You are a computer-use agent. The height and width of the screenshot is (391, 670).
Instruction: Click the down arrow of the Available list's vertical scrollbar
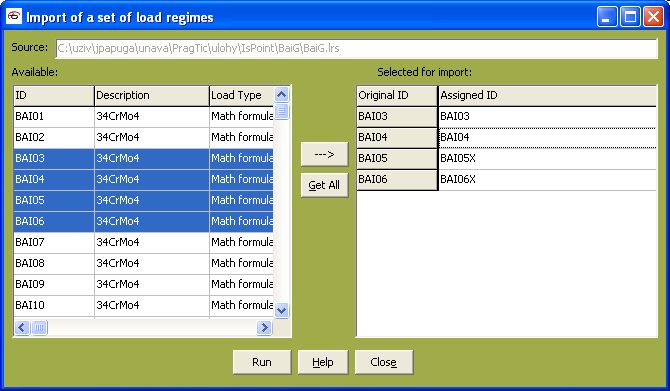pyautogui.click(x=282, y=310)
